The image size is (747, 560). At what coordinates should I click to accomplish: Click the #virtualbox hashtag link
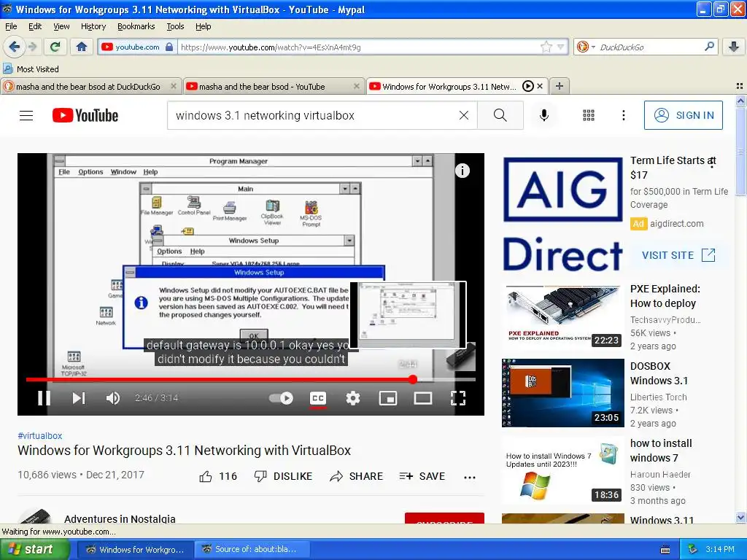(39, 436)
